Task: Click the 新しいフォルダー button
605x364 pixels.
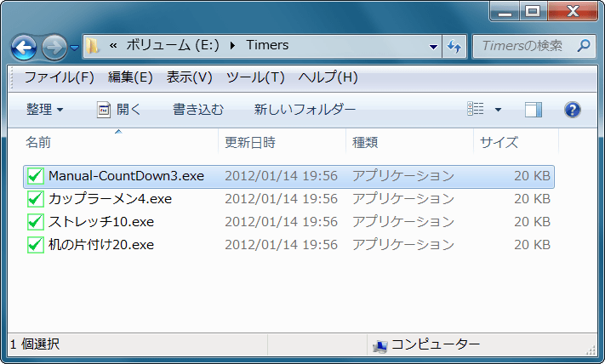Action: 305,110
